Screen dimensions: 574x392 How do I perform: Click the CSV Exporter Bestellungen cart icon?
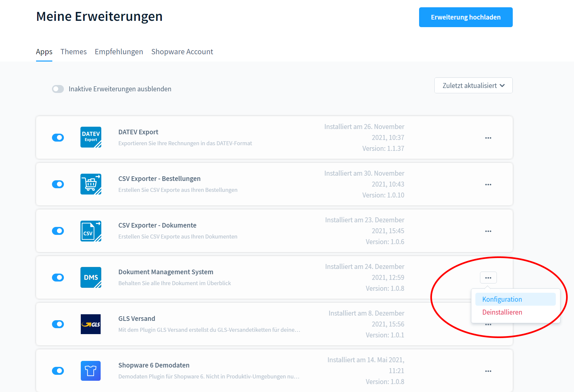pyautogui.click(x=91, y=184)
